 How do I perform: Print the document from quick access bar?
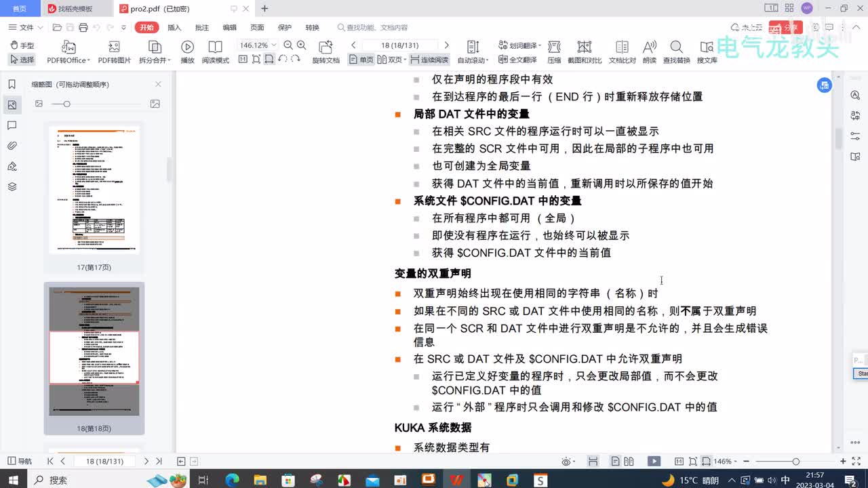[83, 27]
